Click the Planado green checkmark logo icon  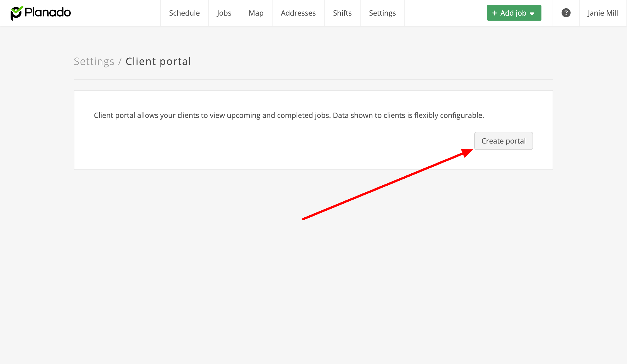[16, 13]
